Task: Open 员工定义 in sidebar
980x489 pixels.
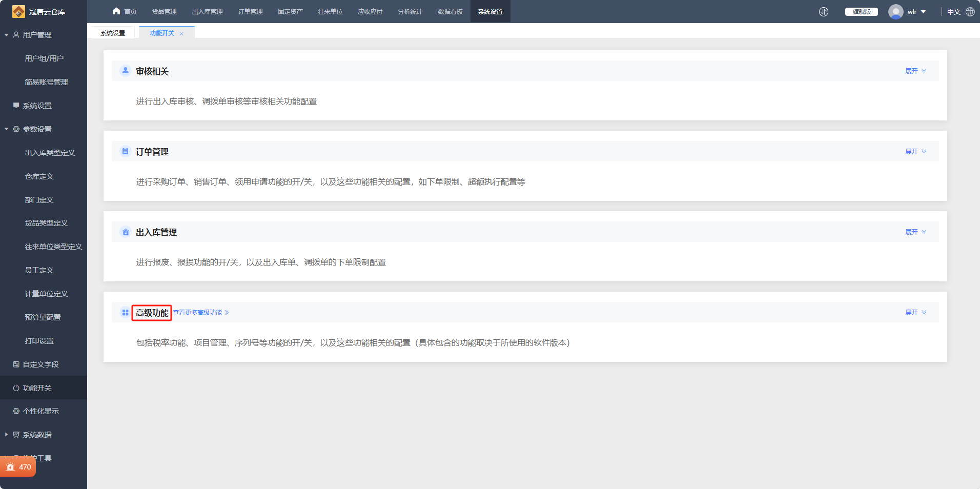Action: click(x=39, y=270)
